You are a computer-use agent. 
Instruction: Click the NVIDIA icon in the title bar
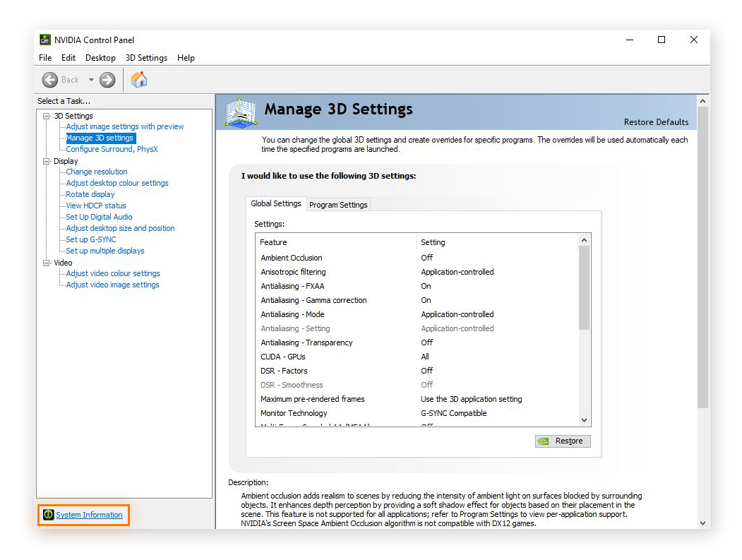(x=45, y=40)
